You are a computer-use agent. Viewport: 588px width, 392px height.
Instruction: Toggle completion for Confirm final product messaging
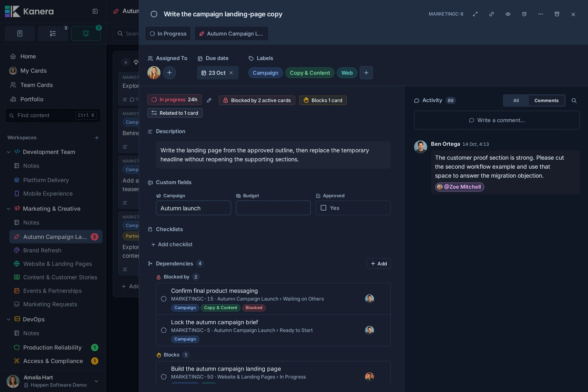tap(164, 299)
